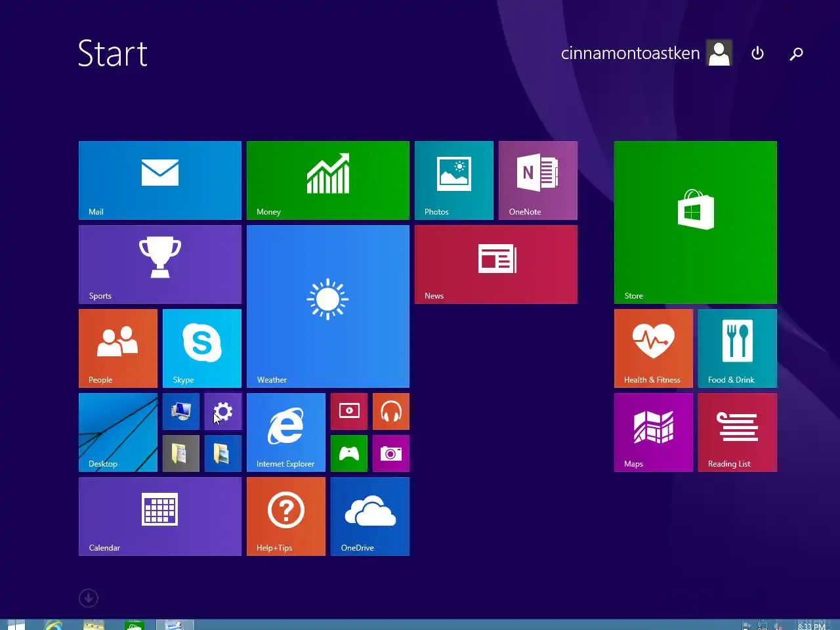The width and height of the screenshot is (840, 630).
Task: Launch the Maps tile
Action: [x=654, y=432]
